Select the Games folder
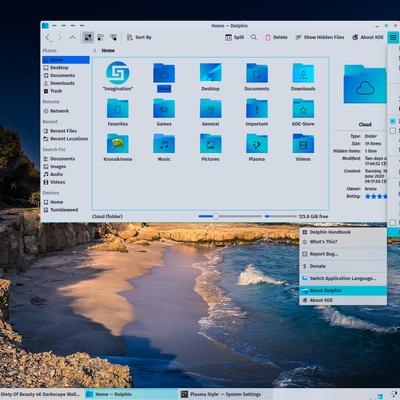 click(x=164, y=108)
